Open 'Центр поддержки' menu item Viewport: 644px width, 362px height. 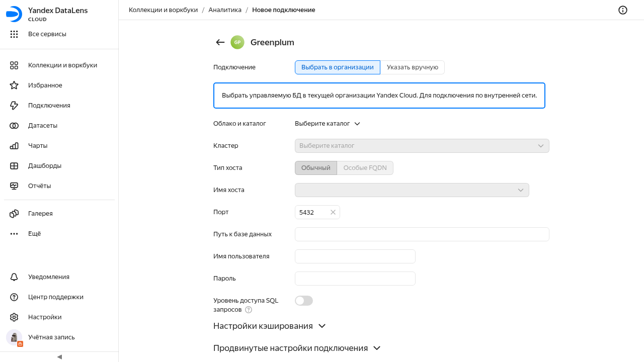tap(56, 297)
